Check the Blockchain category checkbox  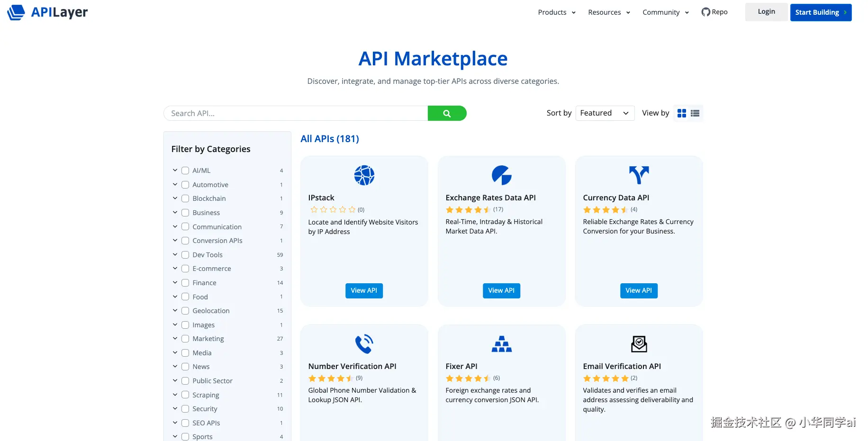pyautogui.click(x=185, y=198)
